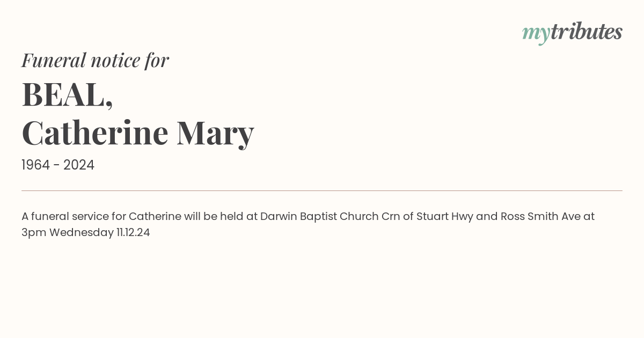Click the birth year 1964
The width and height of the screenshot is (644, 338).
coord(36,165)
